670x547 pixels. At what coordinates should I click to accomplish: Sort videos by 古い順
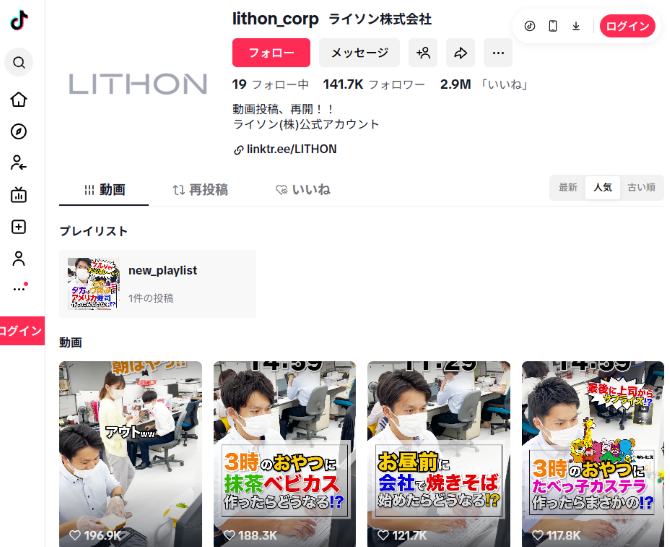pyautogui.click(x=640, y=187)
